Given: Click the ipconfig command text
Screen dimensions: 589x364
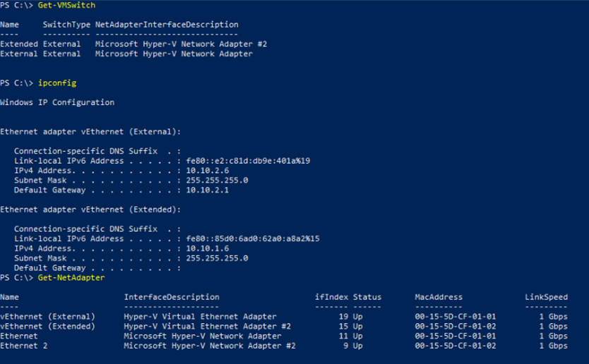Looking at the screenshot, I should 57,83.
